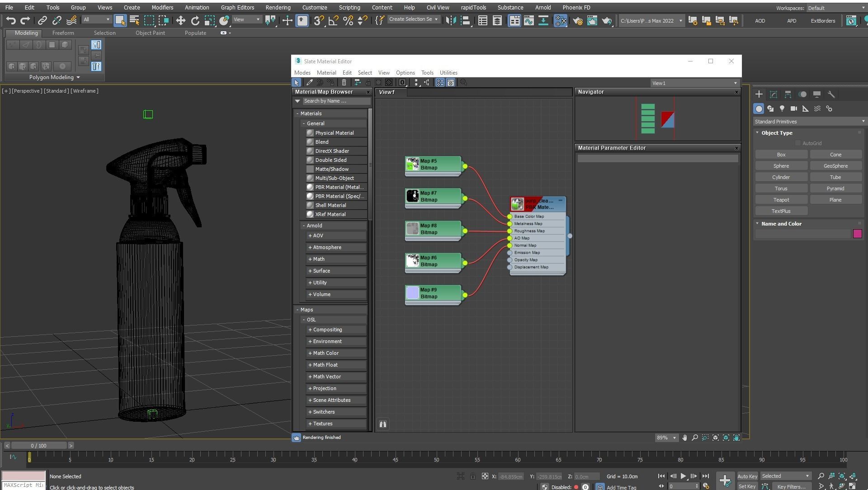The image size is (868, 490).
Task: Enable the AutoGrid checkbox
Action: pyautogui.click(x=798, y=143)
